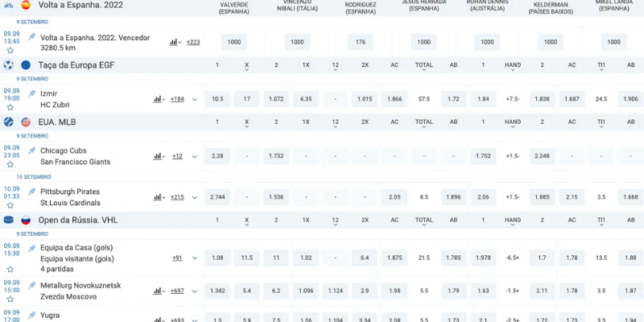This screenshot has width=644, height=322.
Task: Select draw odds 11.5 in Equipa da Casa row
Action: tap(247, 258)
